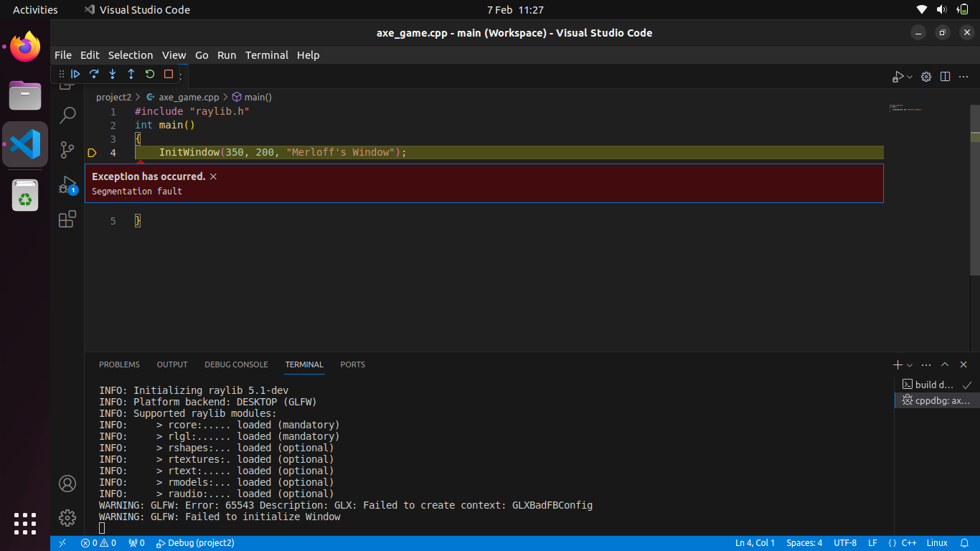Open Source Control in the activity bar

(67, 149)
